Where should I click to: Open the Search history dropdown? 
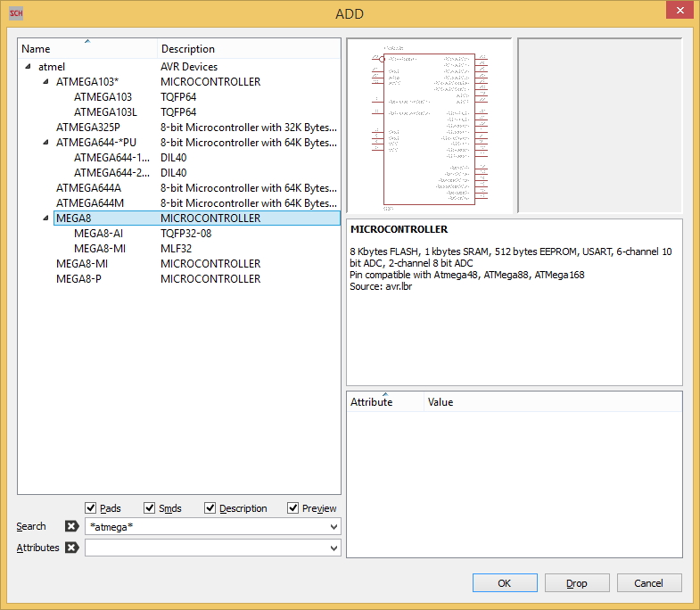coord(334,526)
